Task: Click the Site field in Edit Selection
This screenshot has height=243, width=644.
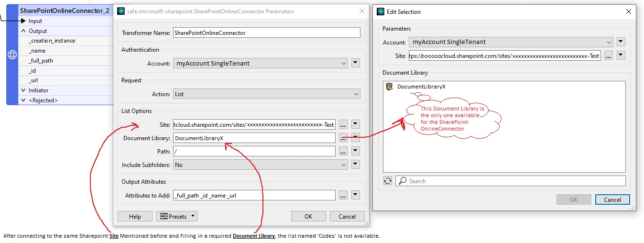Action: [x=505, y=55]
